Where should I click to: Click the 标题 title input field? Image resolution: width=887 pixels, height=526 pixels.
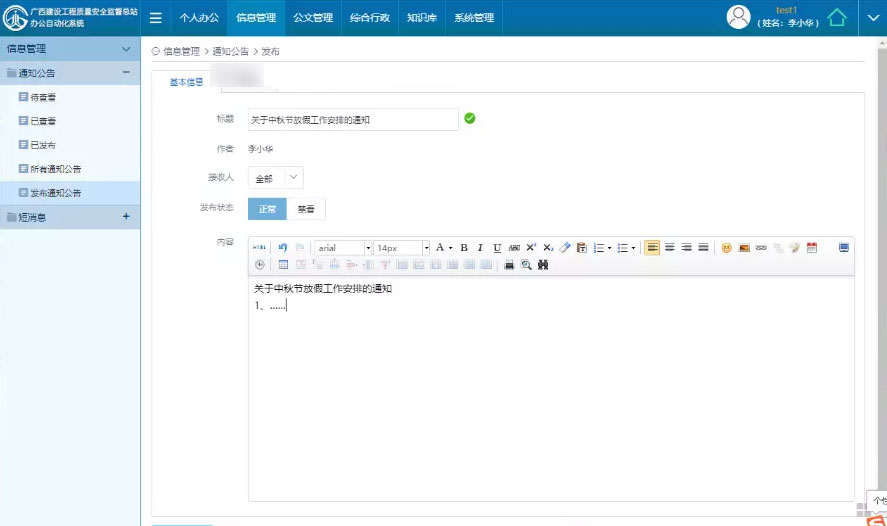click(353, 120)
